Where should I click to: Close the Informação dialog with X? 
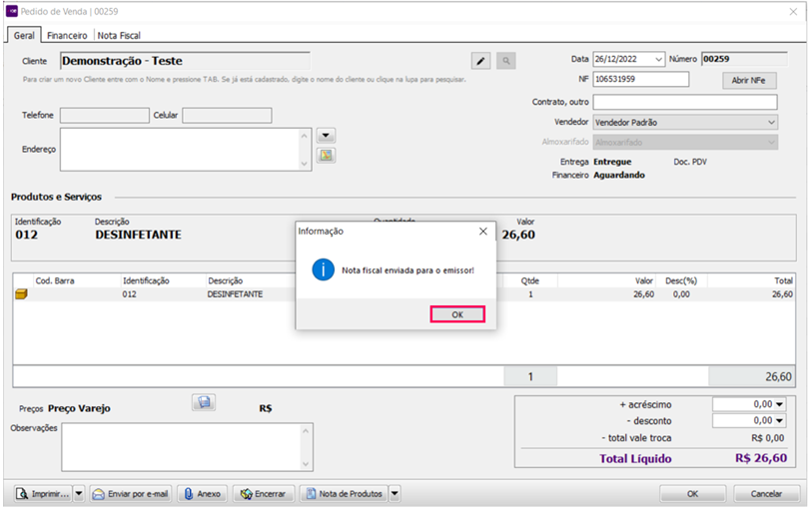pos(483,231)
